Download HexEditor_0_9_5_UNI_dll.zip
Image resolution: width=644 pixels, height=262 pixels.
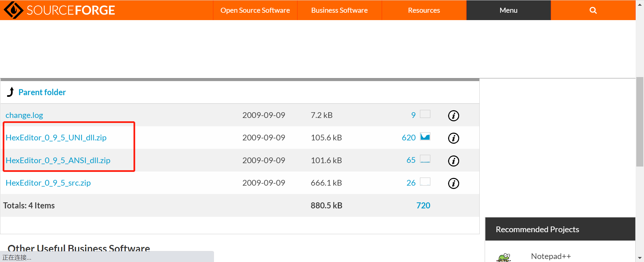click(x=56, y=138)
